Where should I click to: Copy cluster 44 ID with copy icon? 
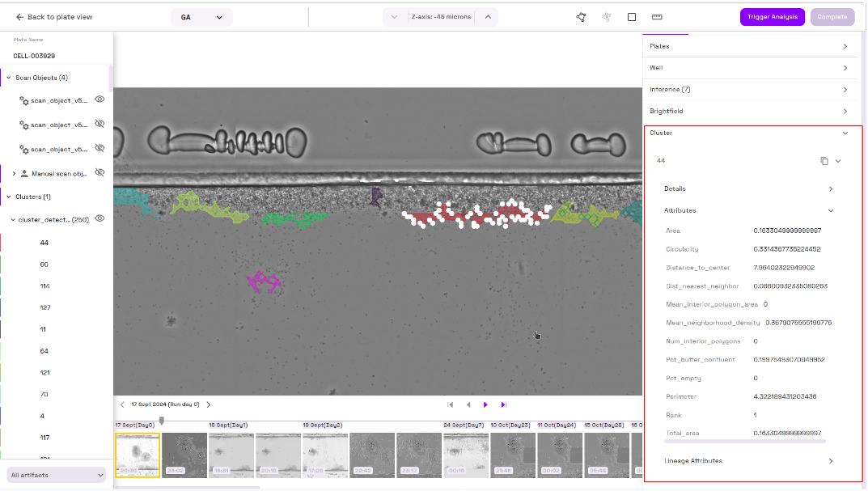(x=824, y=161)
